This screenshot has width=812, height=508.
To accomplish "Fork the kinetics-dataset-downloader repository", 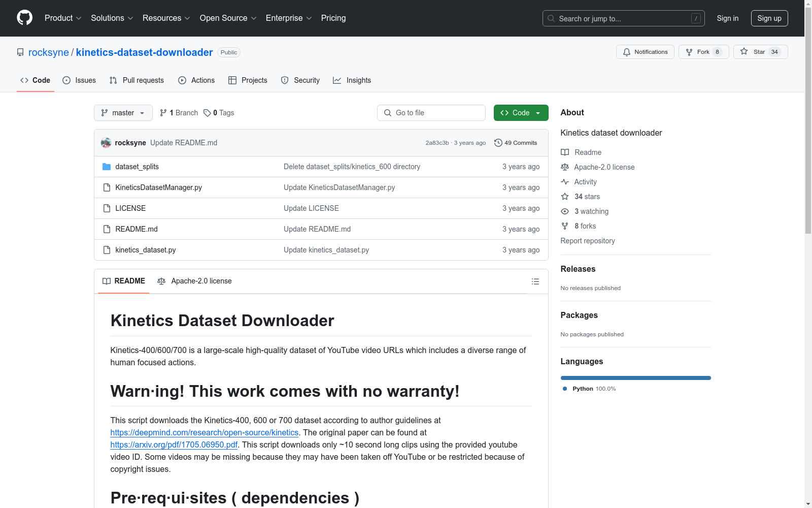I will [x=703, y=52].
